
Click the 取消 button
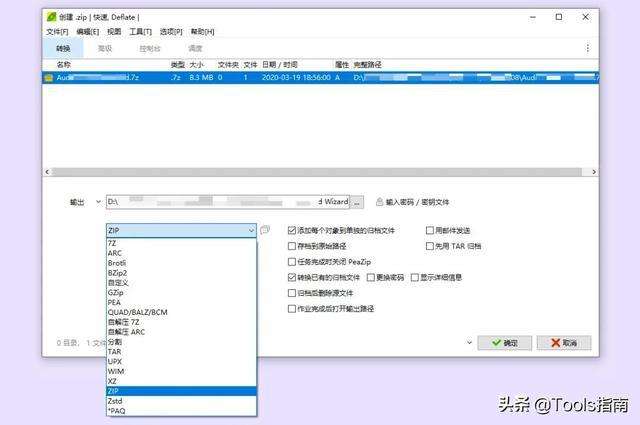click(x=564, y=343)
